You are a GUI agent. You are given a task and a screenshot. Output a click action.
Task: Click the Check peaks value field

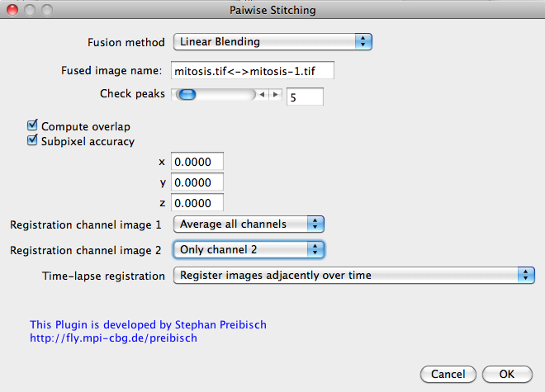coord(305,97)
